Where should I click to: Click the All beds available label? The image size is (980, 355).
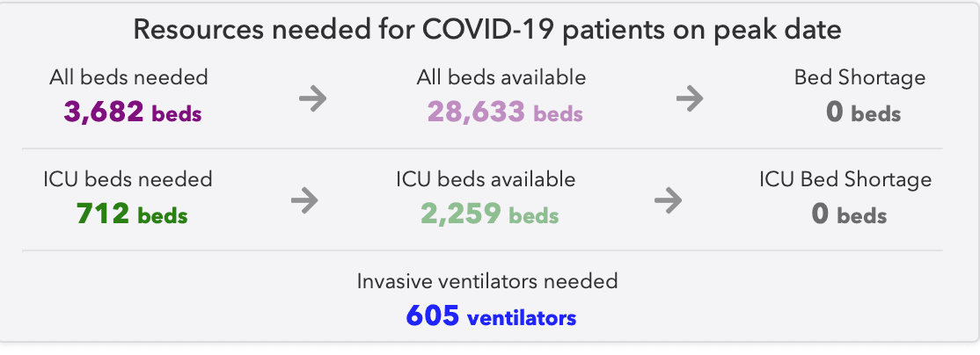pyautogui.click(x=501, y=77)
